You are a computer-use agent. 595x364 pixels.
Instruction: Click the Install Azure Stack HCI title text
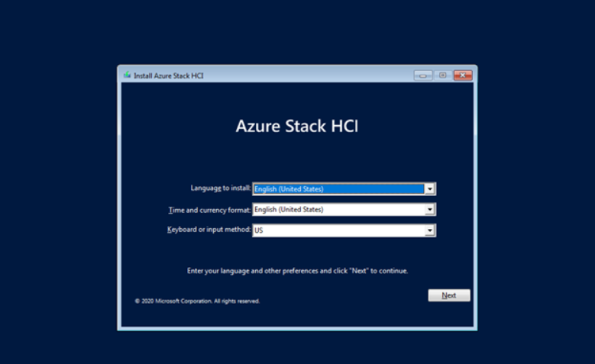[169, 76]
